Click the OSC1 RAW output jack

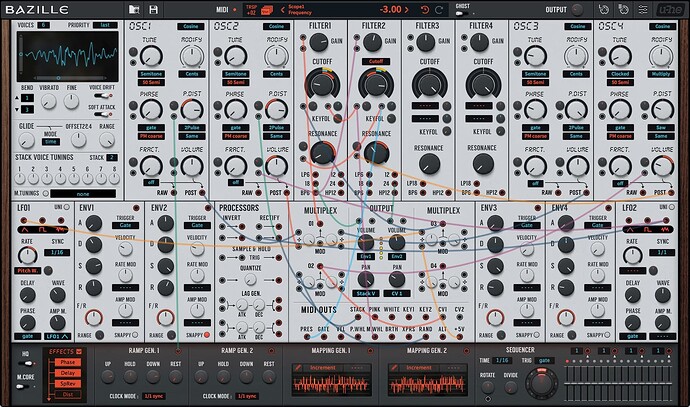click(173, 193)
